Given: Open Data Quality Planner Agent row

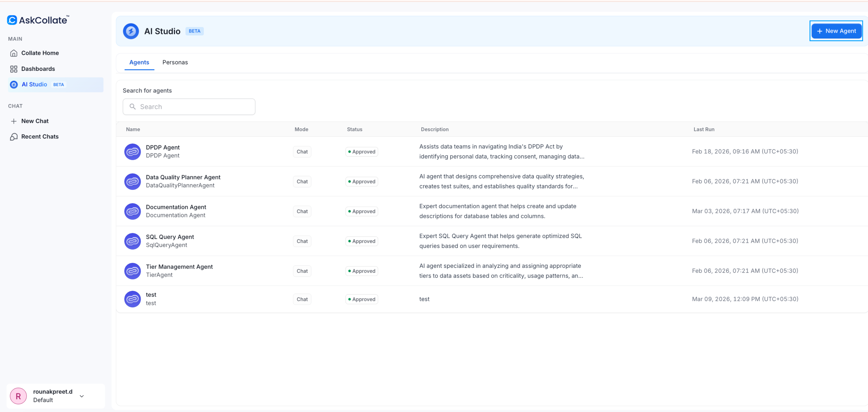Looking at the screenshot, I should [x=183, y=177].
